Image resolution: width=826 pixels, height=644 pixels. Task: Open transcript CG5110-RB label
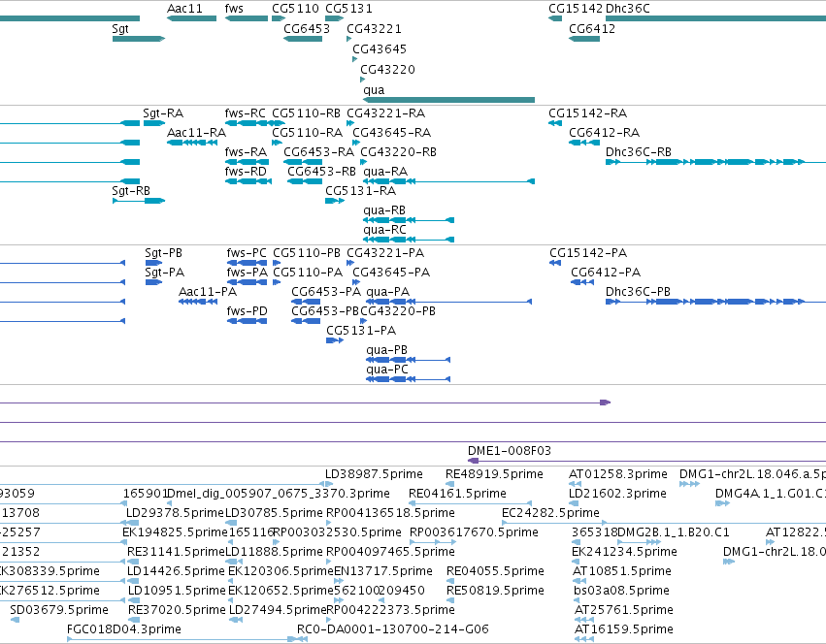click(x=306, y=113)
